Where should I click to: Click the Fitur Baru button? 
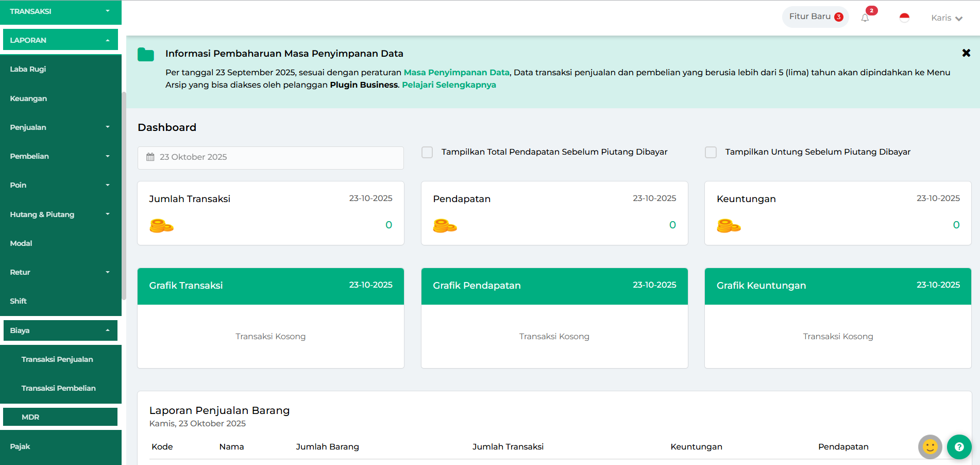(815, 17)
